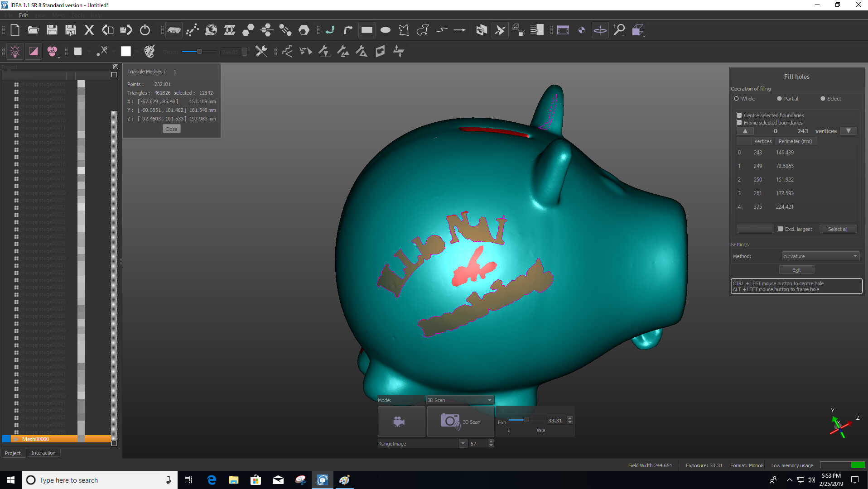Click the painter's palette color icon

coord(149,52)
